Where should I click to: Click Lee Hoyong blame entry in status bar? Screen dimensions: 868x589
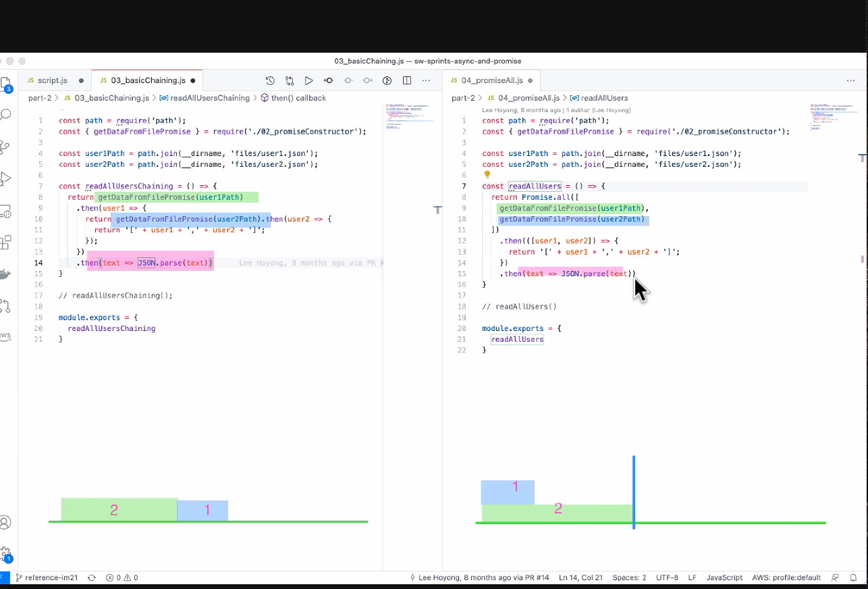pyautogui.click(x=479, y=578)
